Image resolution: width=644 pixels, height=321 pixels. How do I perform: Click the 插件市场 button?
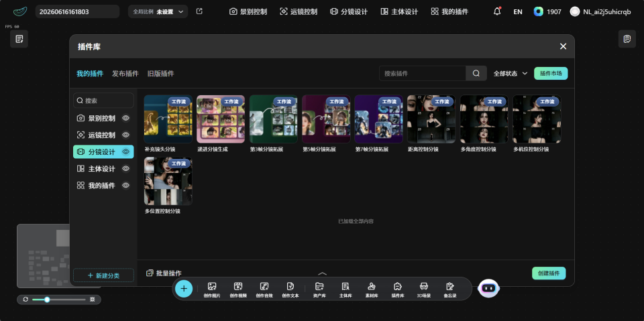click(551, 74)
